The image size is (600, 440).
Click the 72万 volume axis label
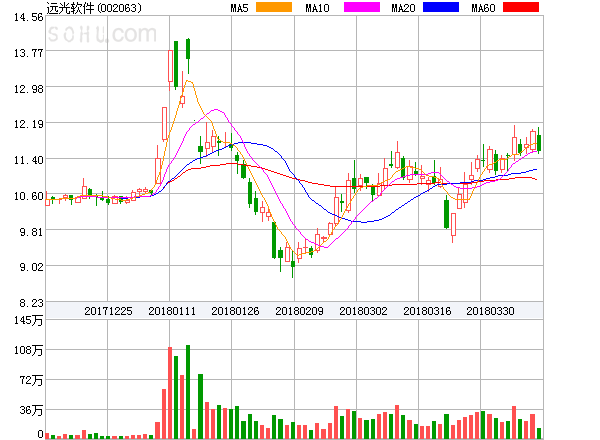click(31, 380)
